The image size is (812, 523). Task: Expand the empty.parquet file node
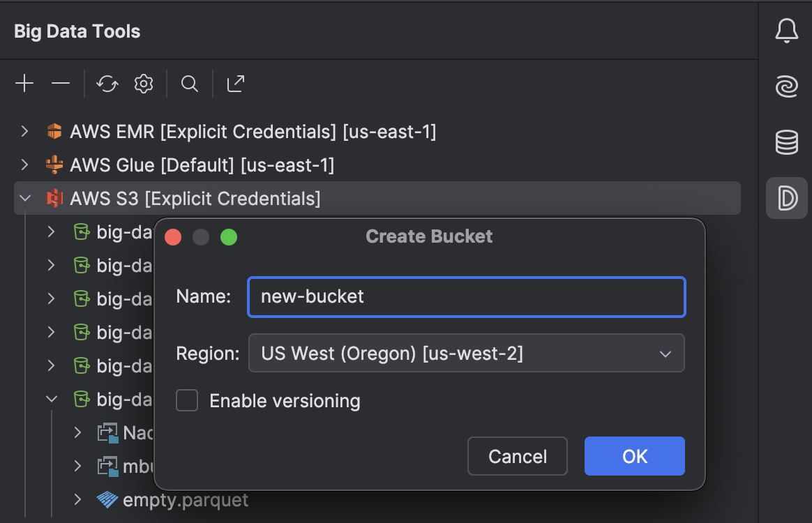point(77,499)
